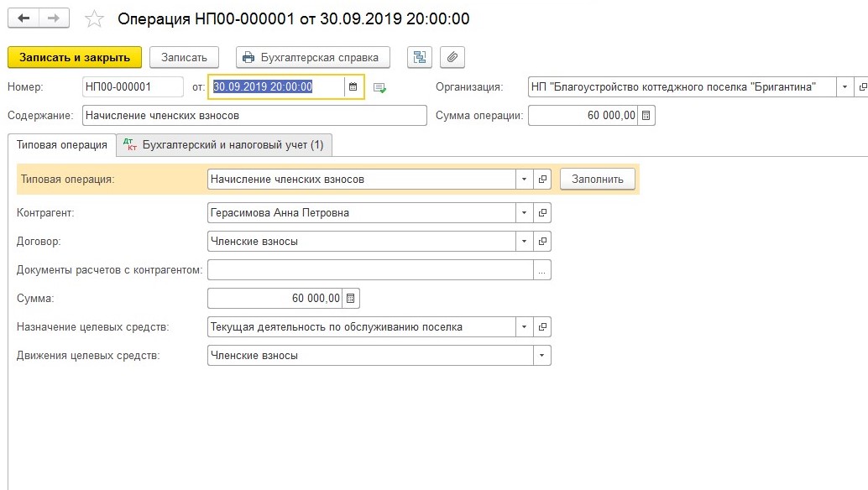Open calculator icon in Сумма field
868x490 pixels.
coord(351,299)
